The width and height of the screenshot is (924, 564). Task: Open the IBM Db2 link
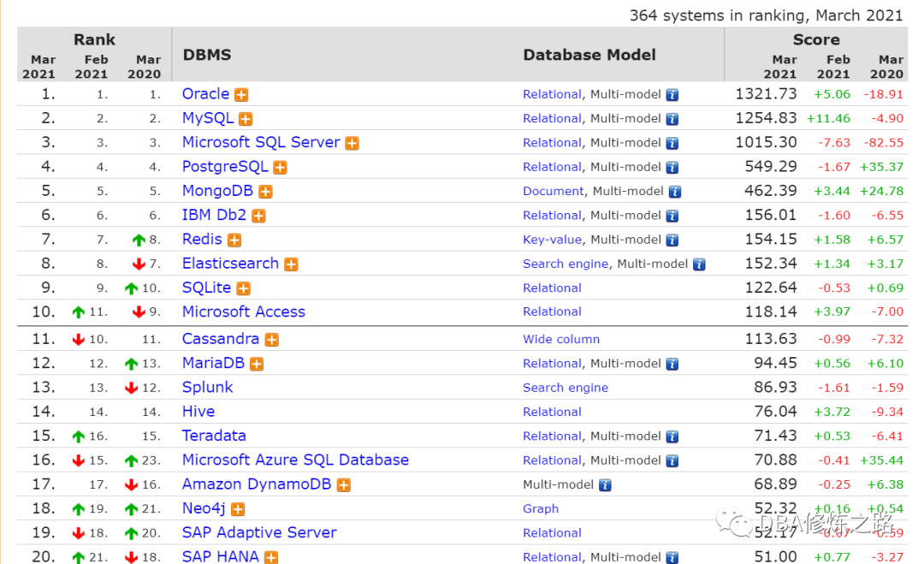coord(214,215)
